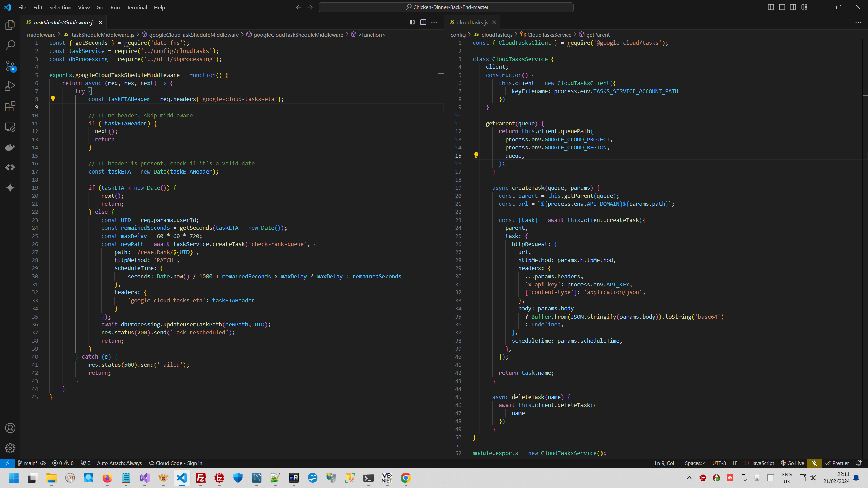Open the Docker view in activity bar
This screenshot has height=488, width=868.
(10, 147)
